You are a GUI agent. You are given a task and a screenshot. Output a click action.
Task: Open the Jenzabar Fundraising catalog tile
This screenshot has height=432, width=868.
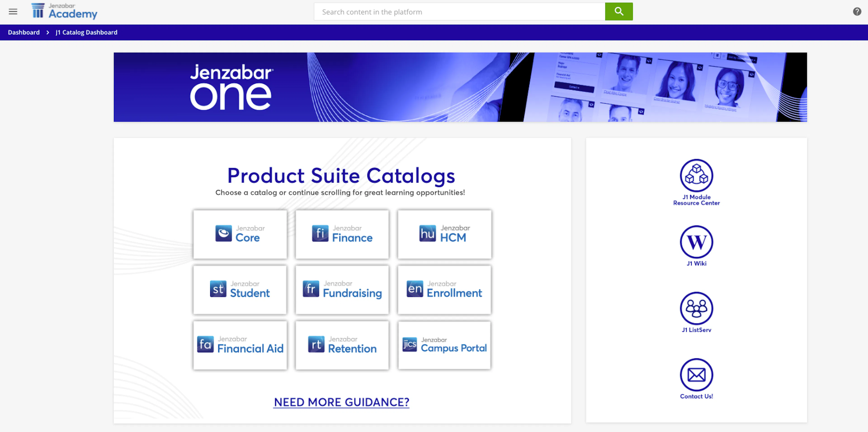(342, 290)
